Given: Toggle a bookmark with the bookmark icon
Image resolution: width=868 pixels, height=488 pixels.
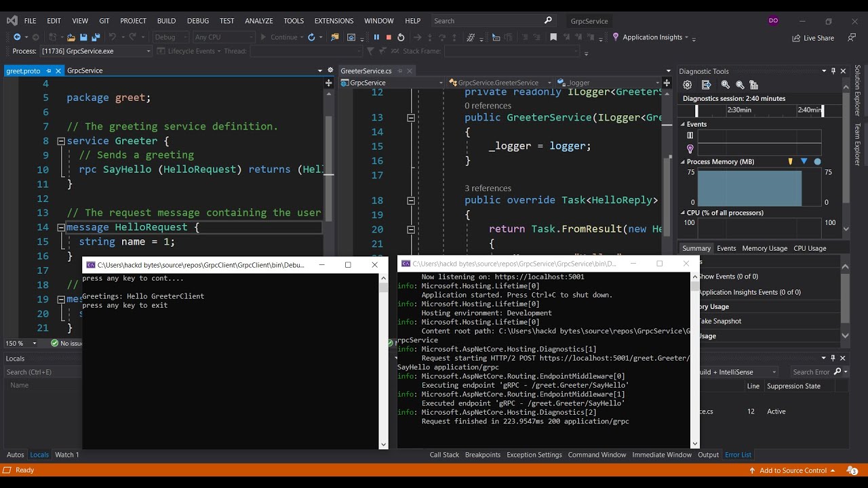Looking at the screenshot, I should 553,37.
